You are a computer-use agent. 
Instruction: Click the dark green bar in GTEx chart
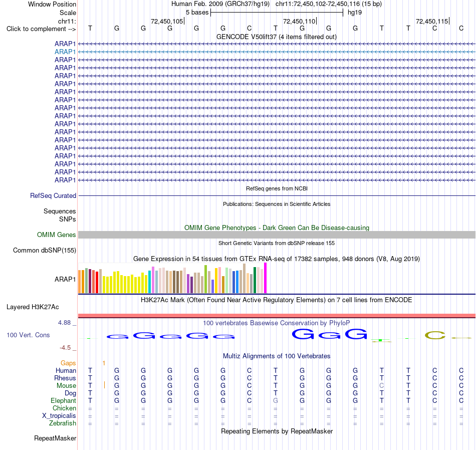[255, 280]
